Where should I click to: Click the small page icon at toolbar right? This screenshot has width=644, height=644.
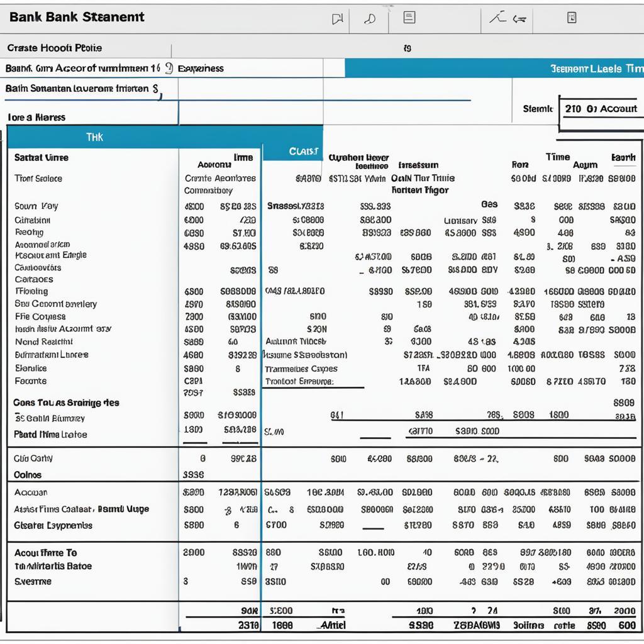pos(572,17)
